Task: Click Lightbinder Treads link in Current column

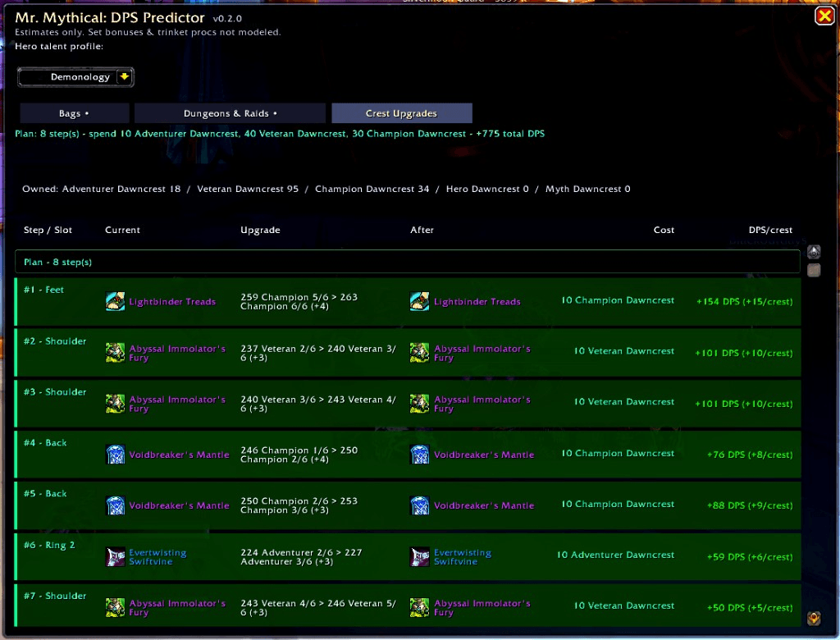Action: (172, 302)
